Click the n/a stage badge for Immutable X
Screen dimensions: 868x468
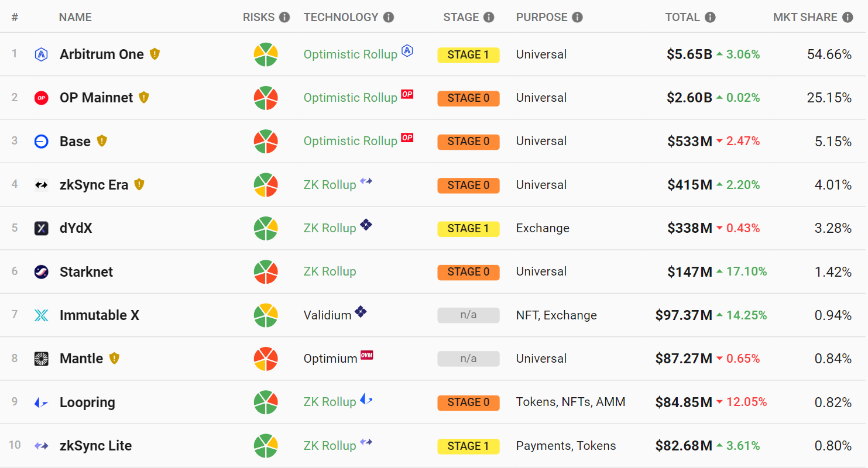(468, 315)
